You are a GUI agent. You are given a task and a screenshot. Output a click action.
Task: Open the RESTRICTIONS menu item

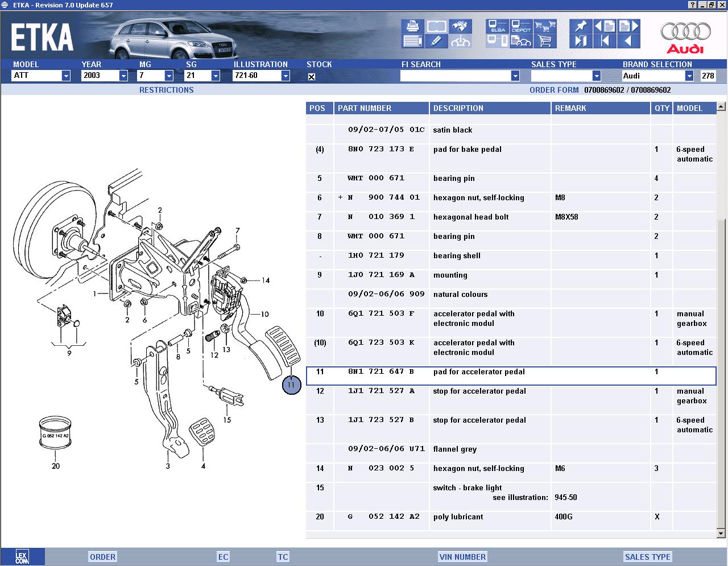click(166, 90)
